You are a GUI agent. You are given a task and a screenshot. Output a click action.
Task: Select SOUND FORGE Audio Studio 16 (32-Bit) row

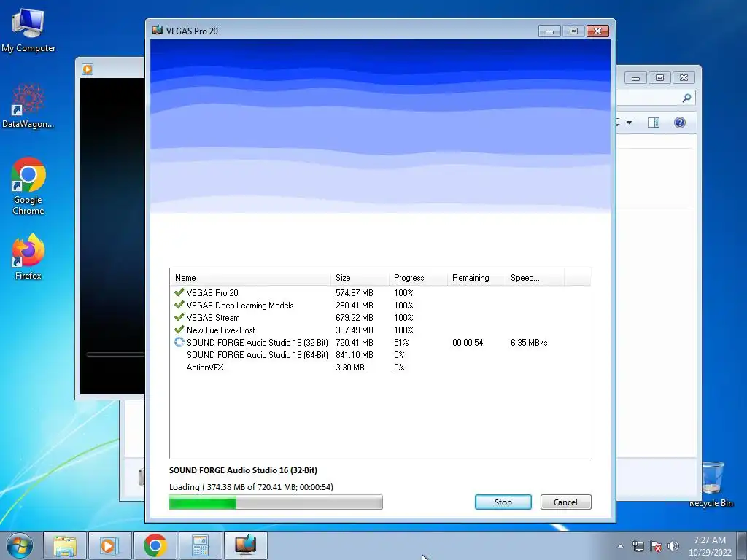(380, 343)
